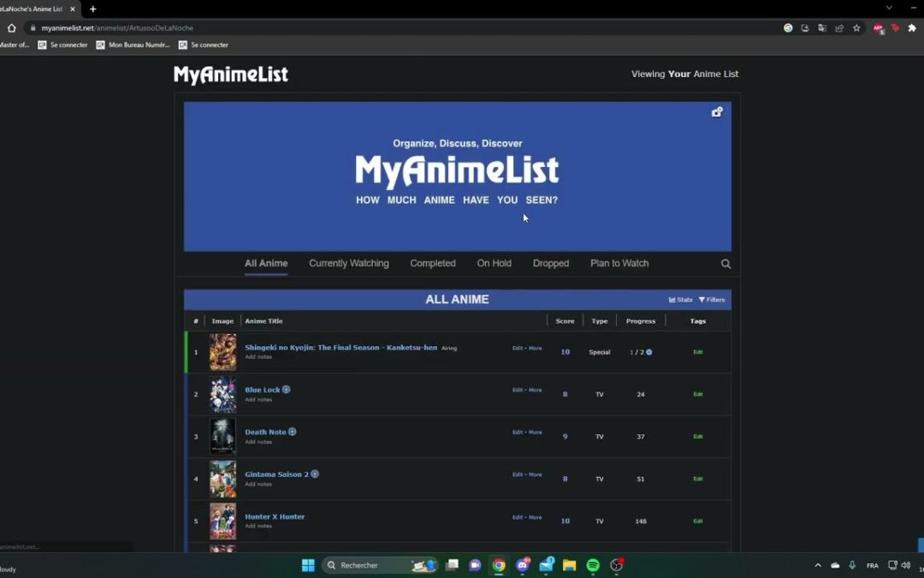Open the Mon Bureau Numér... bookmark
Viewport: 924px width, 578px height.
[x=133, y=45]
